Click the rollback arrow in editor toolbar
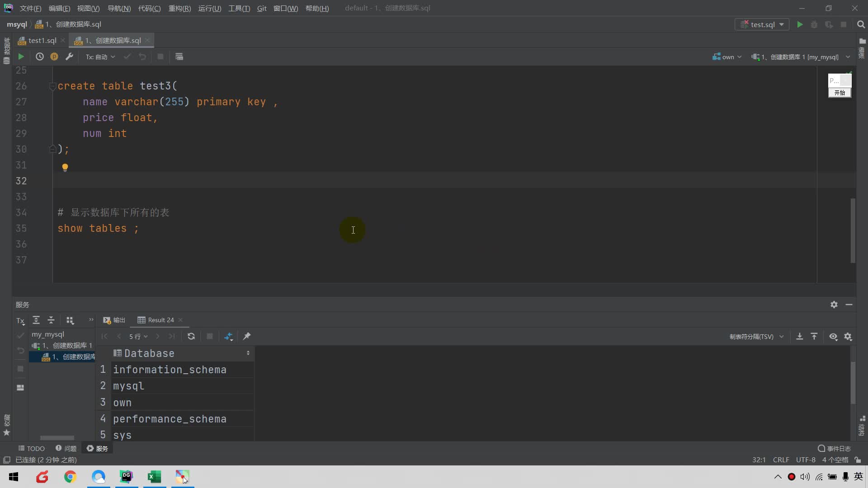Viewport: 868px width, 488px height. click(x=142, y=56)
